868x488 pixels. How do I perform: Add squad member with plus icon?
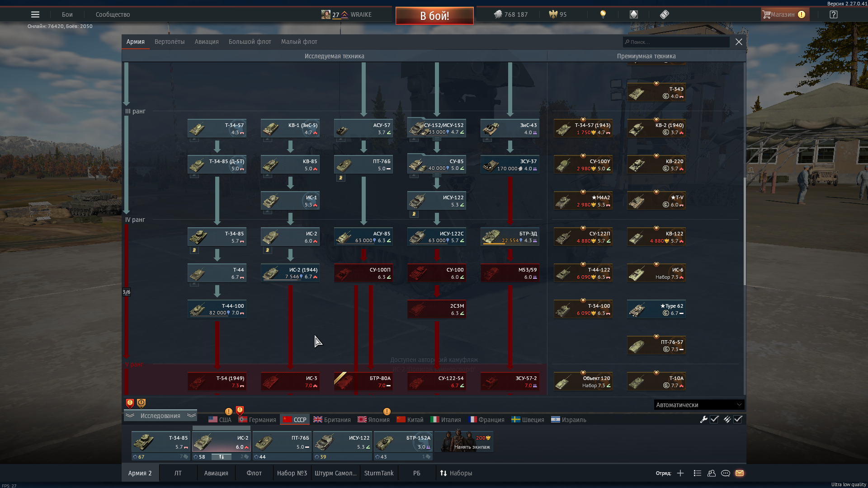pos(680,473)
